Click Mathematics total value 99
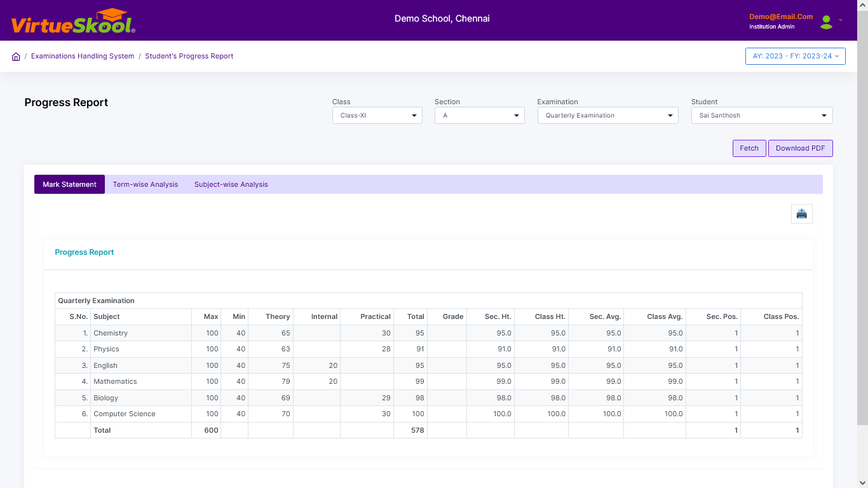 [419, 381]
